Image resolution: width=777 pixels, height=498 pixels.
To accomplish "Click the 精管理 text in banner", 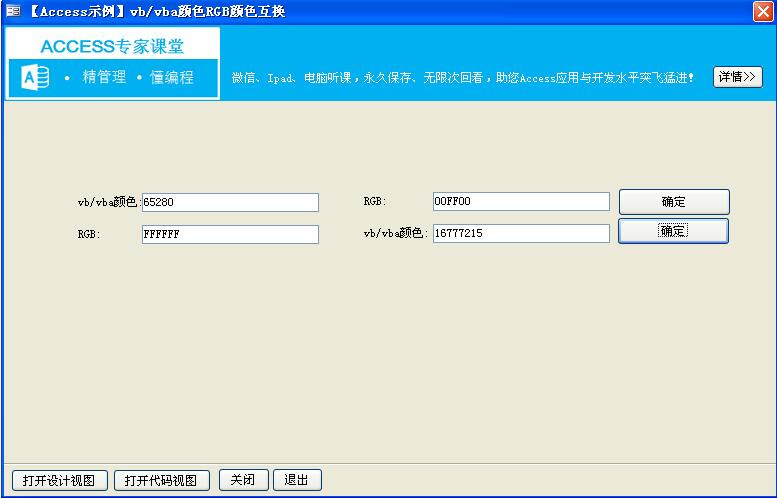I will point(104,77).
